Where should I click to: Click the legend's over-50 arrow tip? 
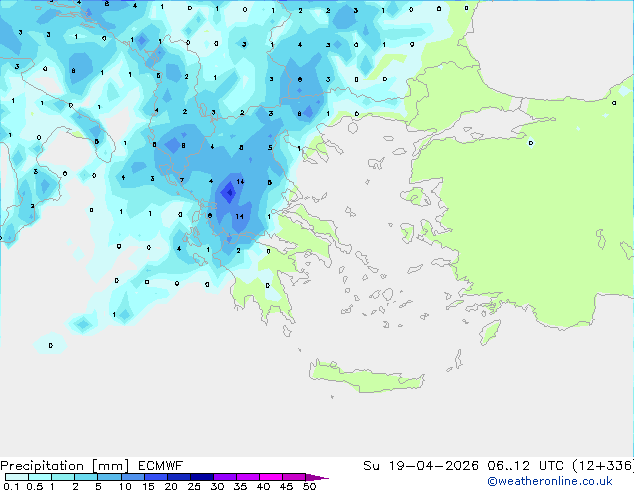318,477
